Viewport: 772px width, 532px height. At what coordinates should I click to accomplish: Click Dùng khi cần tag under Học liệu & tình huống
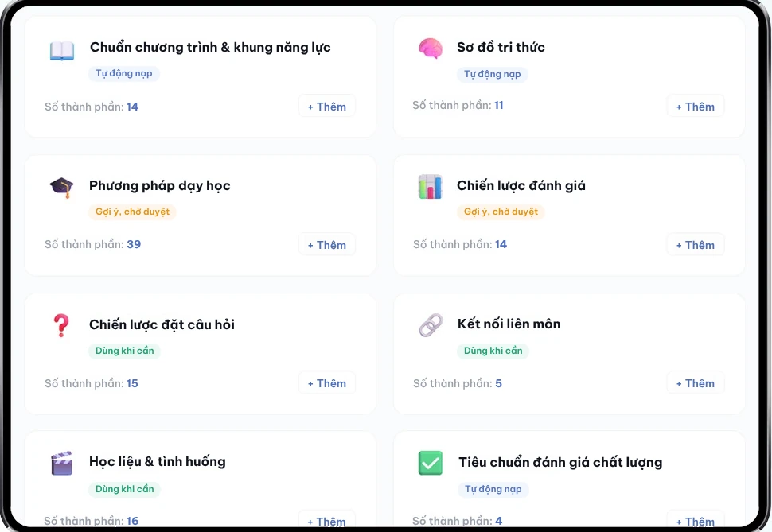(x=125, y=489)
